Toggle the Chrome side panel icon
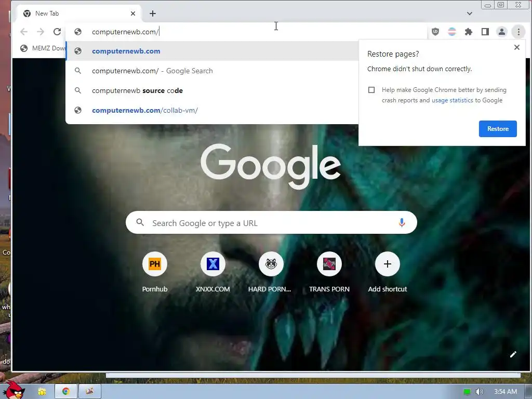This screenshot has width=532, height=399. pyautogui.click(x=485, y=32)
